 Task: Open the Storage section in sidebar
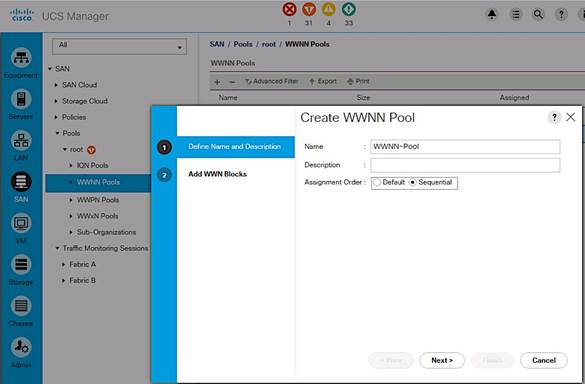(21, 270)
